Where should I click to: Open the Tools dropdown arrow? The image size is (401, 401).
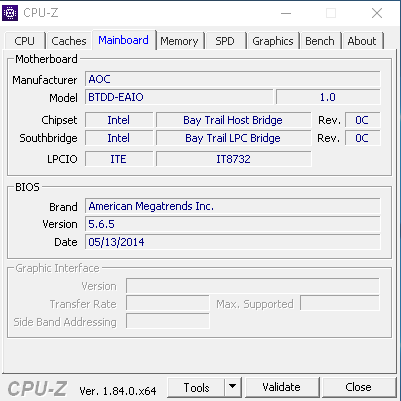(x=233, y=387)
